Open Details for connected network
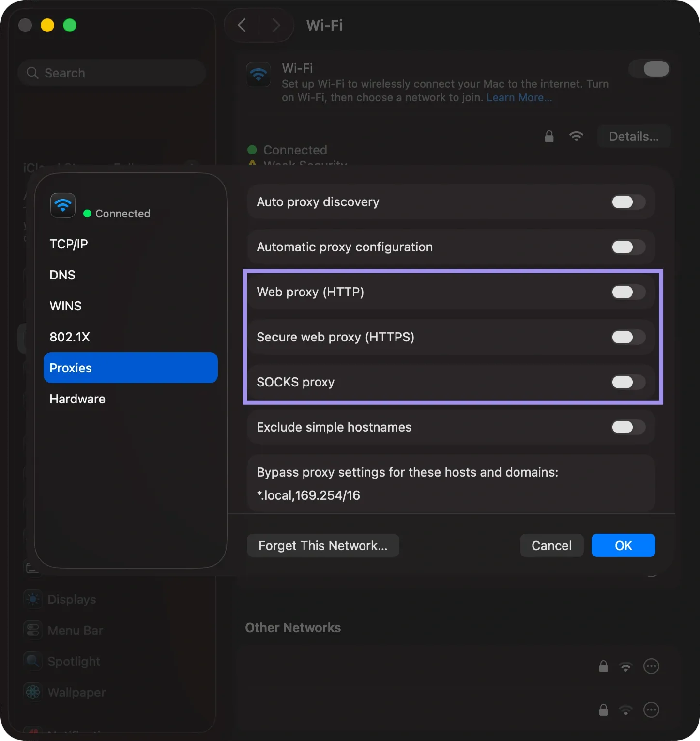The height and width of the screenshot is (741, 700). (x=634, y=137)
